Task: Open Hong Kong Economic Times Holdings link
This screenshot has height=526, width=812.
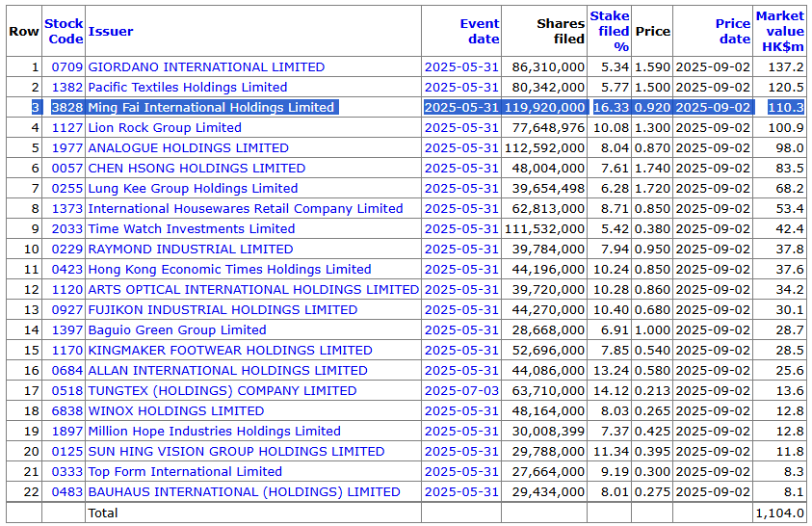Action: point(229,269)
